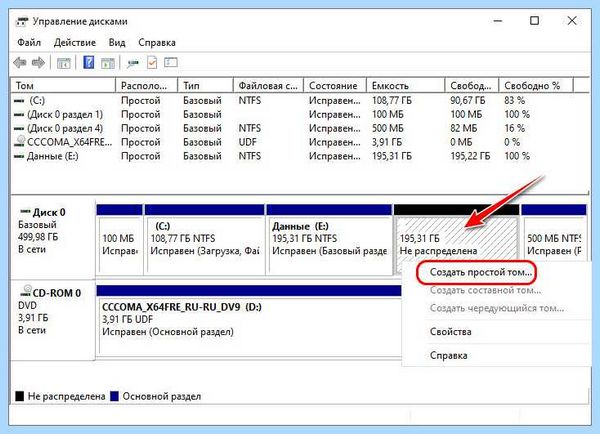600x434 pixels.
Task: Click the blue Основной раздел legend swatch
Action: click(114, 396)
